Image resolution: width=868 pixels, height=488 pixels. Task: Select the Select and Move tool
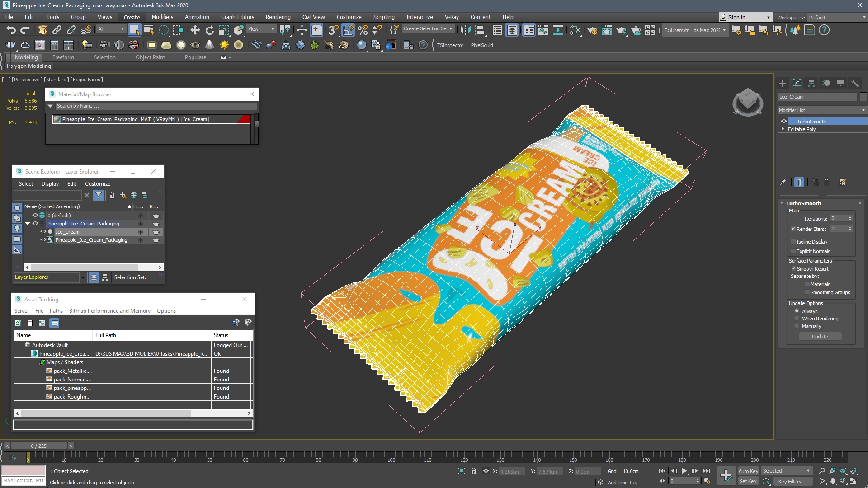[195, 30]
